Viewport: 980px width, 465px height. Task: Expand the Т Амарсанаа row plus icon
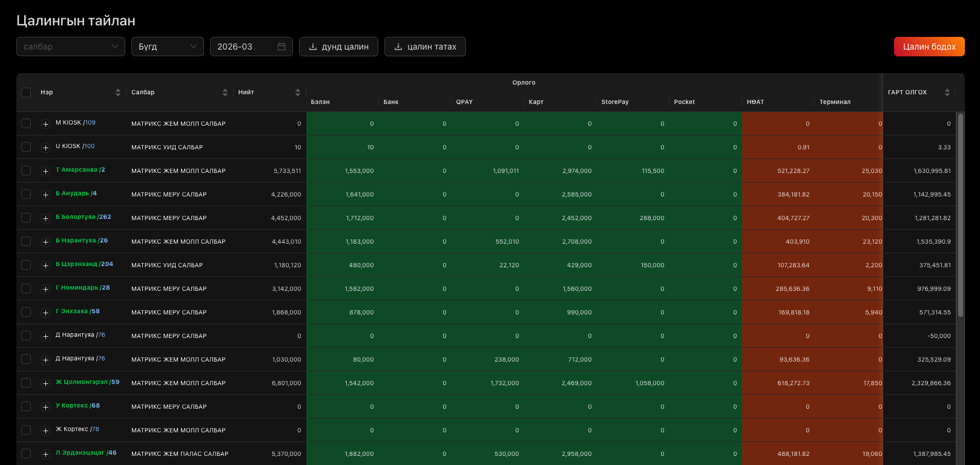coord(45,171)
